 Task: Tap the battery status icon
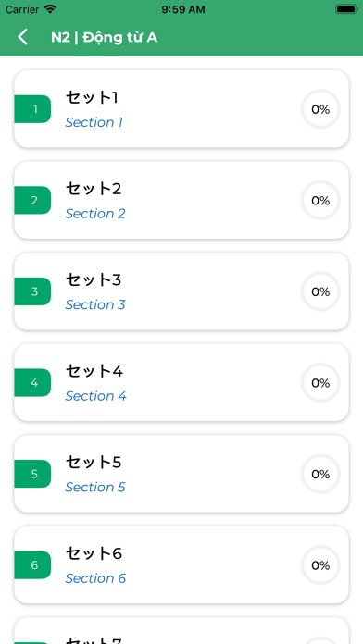coord(346,9)
